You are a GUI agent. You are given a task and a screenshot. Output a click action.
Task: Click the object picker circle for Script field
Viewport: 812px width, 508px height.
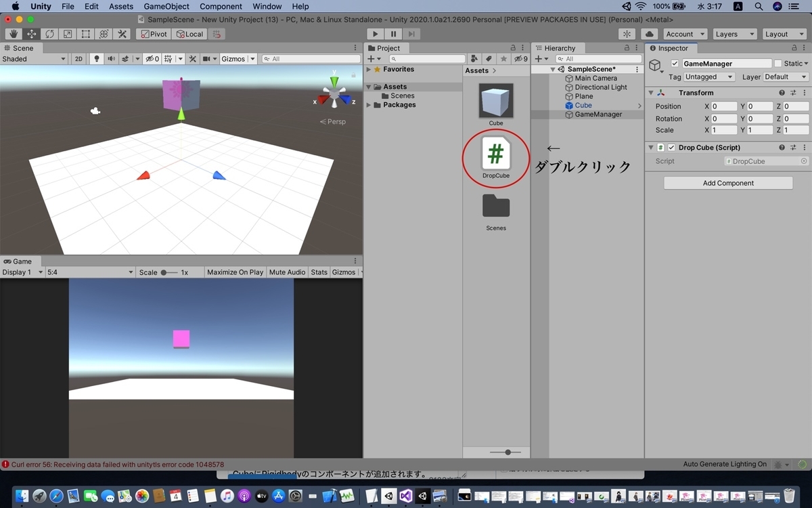(x=804, y=161)
